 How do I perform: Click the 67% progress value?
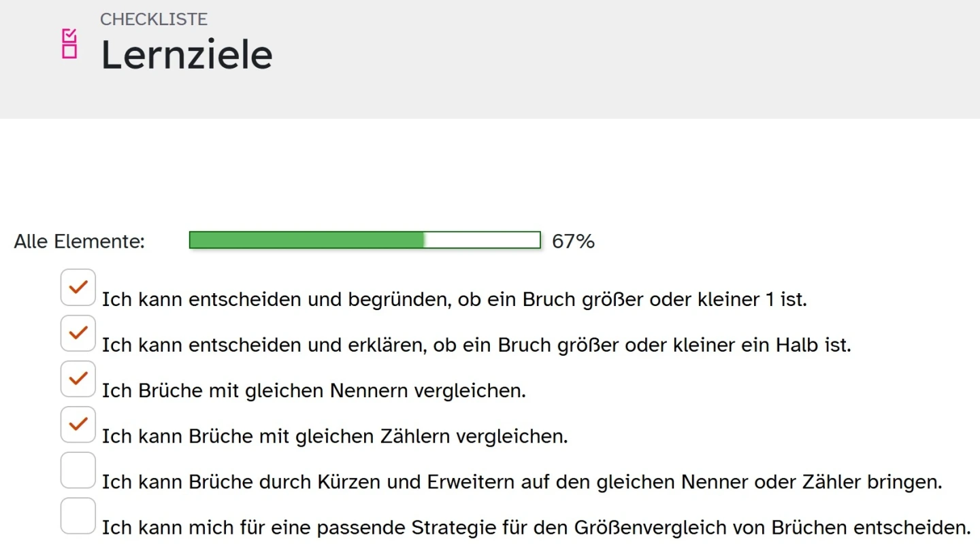[x=573, y=241]
